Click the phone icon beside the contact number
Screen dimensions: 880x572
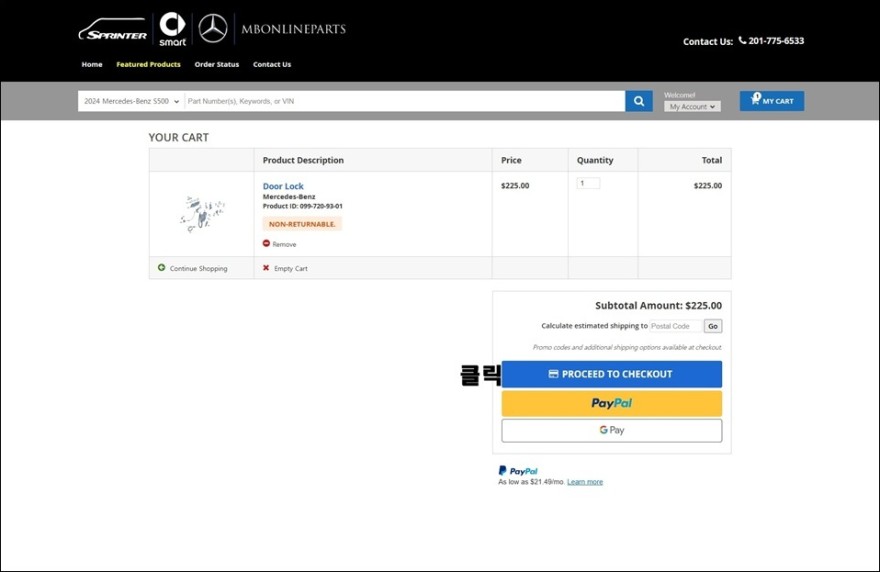click(742, 40)
